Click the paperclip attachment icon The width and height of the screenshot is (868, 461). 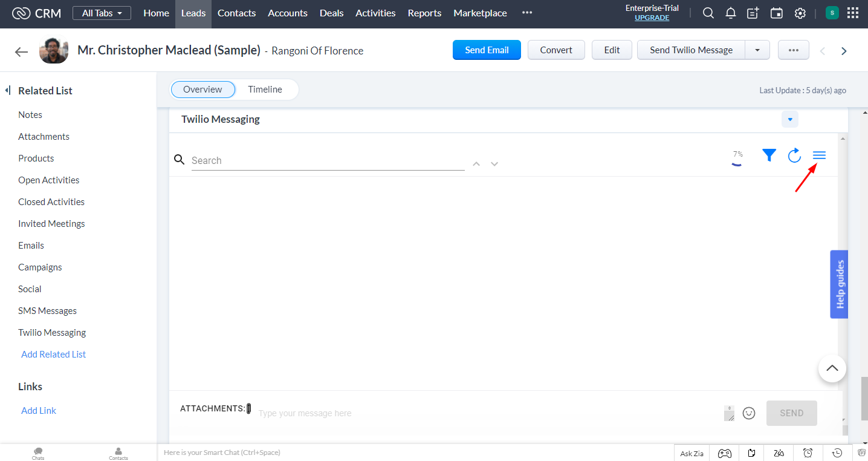point(248,409)
